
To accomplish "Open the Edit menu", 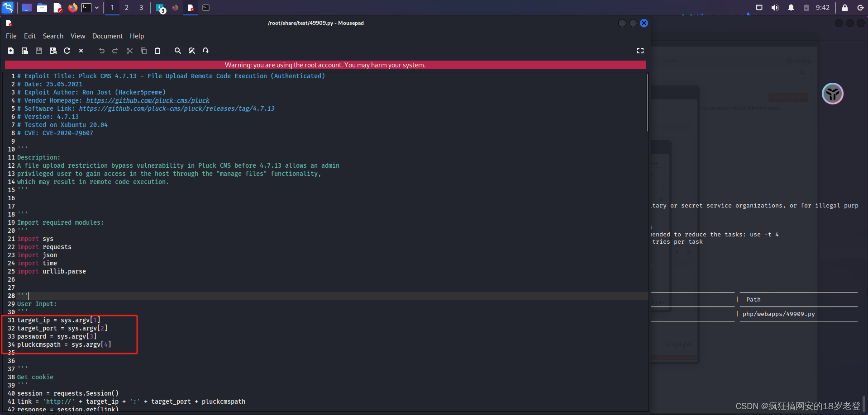I will point(30,36).
